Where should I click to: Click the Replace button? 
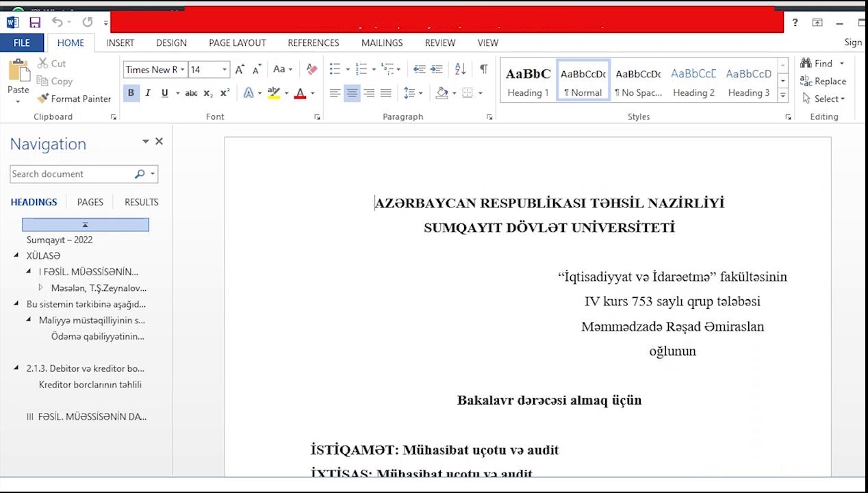click(823, 81)
